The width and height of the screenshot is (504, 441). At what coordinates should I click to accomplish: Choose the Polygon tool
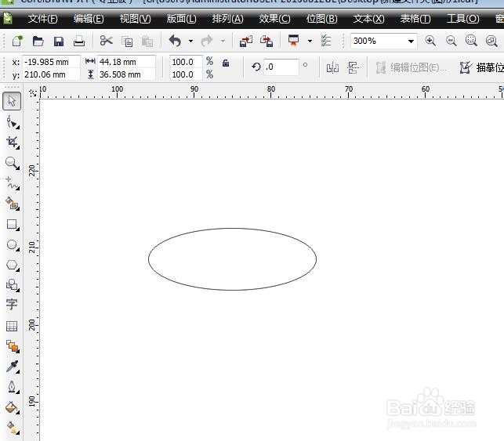tap(13, 266)
